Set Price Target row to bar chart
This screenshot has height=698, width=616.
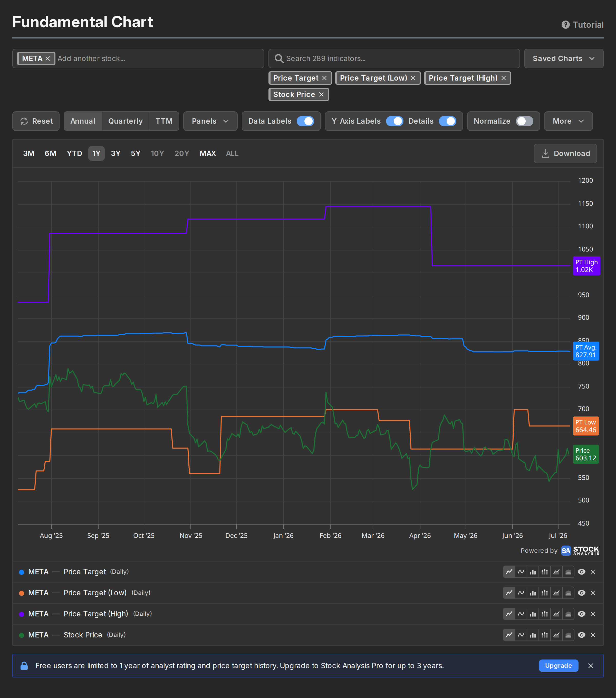(x=533, y=572)
